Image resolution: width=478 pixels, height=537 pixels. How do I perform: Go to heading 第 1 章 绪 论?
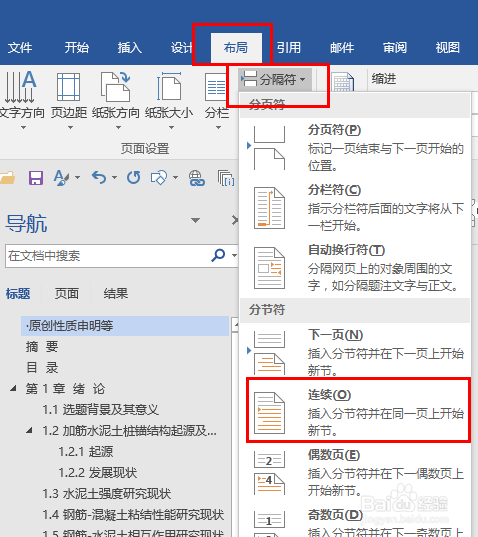[x=65, y=389]
